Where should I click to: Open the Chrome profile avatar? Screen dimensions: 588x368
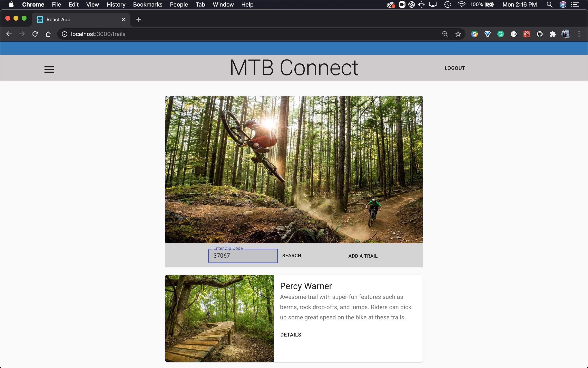(x=566, y=34)
